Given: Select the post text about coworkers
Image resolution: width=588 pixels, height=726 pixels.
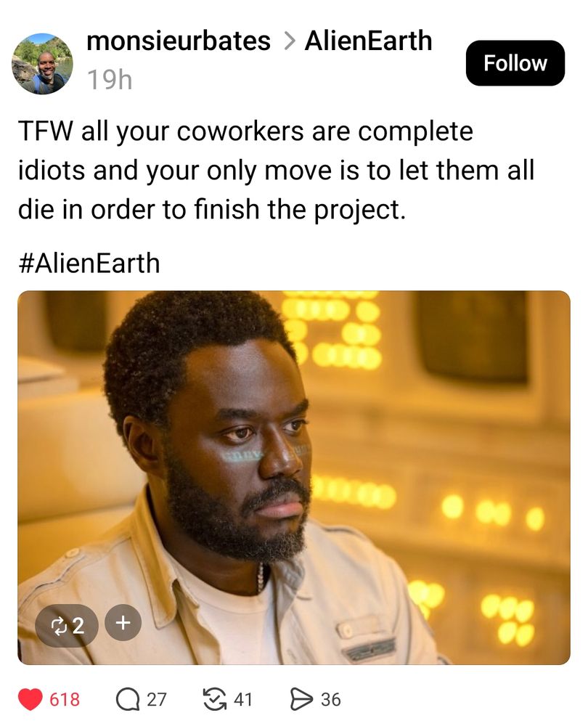Looking at the screenshot, I should (277, 171).
